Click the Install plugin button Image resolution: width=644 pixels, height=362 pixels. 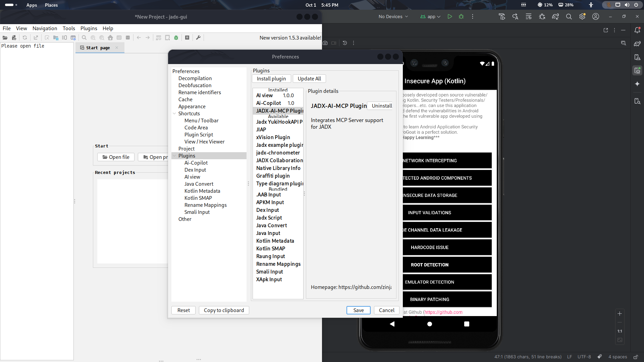point(271,79)
